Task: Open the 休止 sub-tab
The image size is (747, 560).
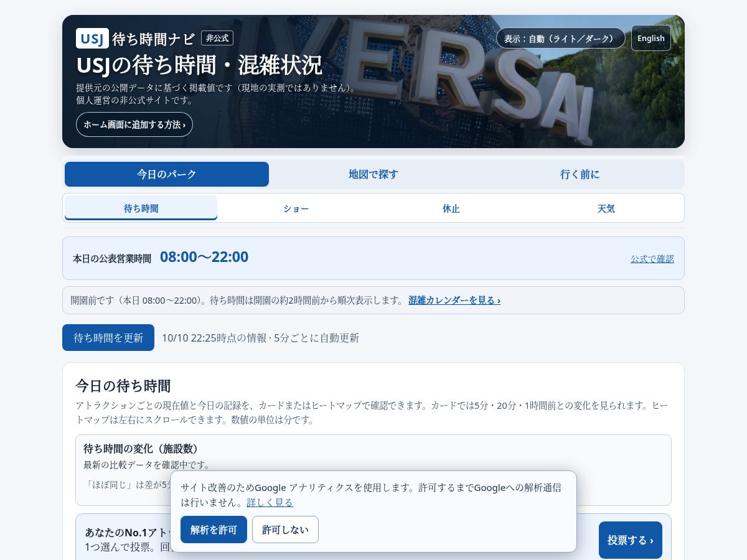Action: [451, 208]
